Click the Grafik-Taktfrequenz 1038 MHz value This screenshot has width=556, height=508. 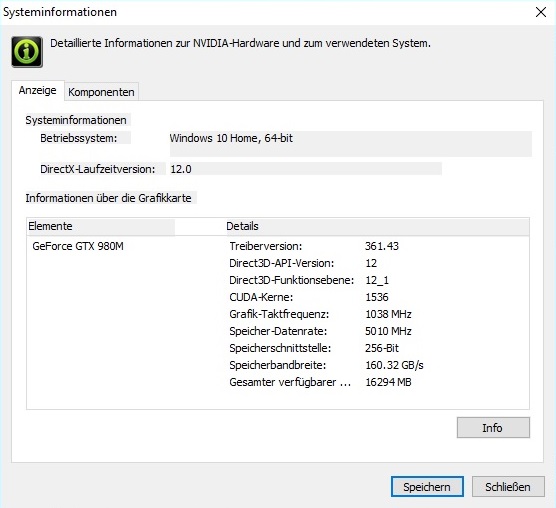pos(388,314)
